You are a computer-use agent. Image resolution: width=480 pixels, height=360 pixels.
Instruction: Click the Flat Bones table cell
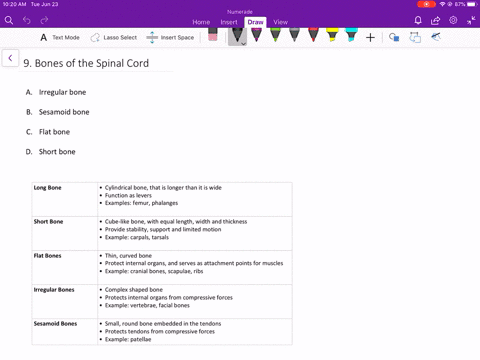[65, 267]
